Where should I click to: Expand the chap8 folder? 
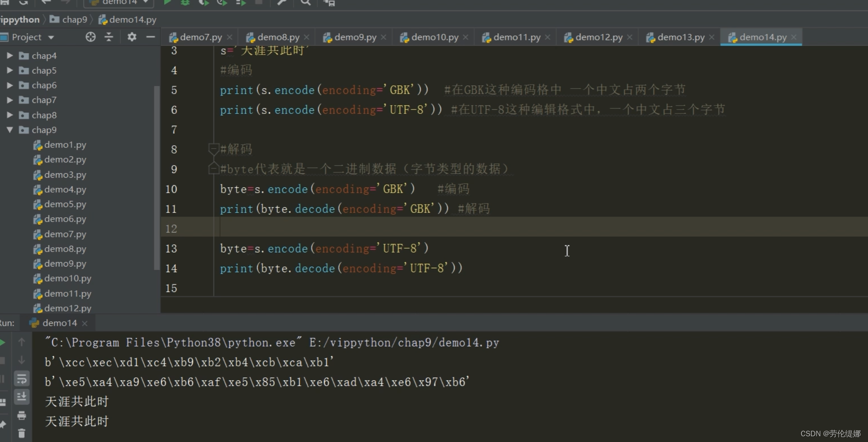[10, 115]
